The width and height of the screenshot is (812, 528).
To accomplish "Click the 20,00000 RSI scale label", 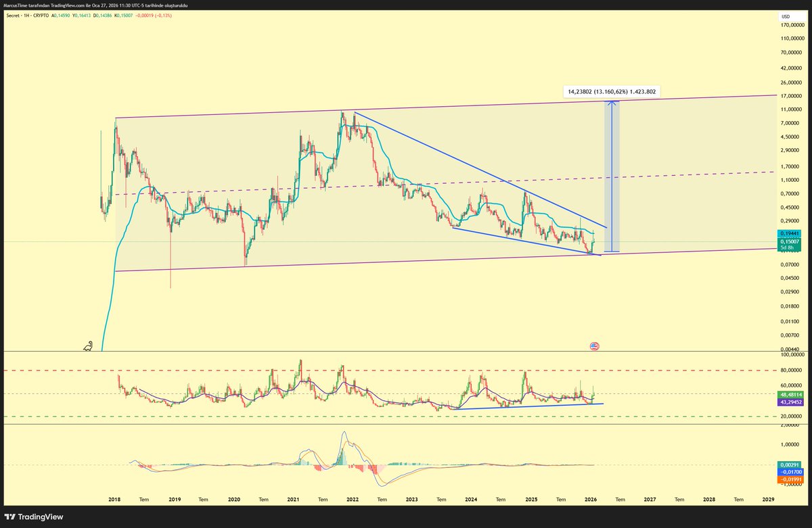I will tap(791, 416).
